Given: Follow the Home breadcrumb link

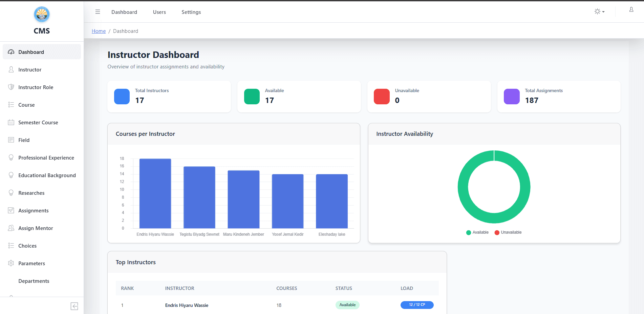Looking at the screenshot, I should [99, 31].
